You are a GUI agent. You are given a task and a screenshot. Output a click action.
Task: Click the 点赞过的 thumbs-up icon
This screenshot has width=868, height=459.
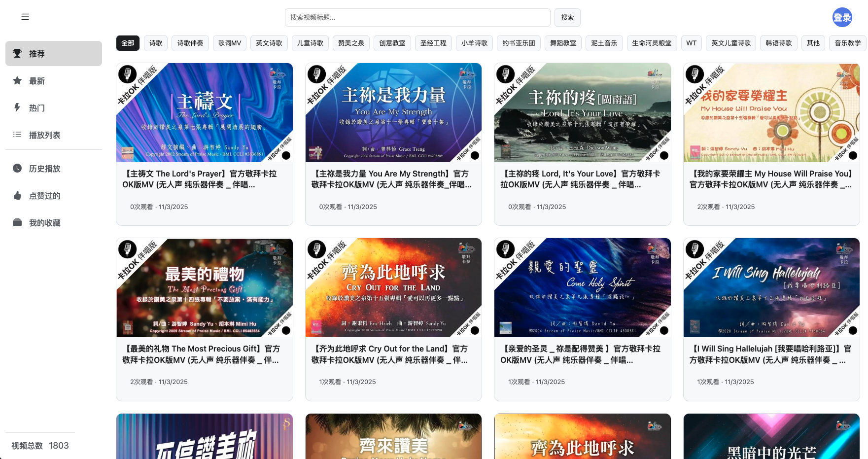pos(17,195)
